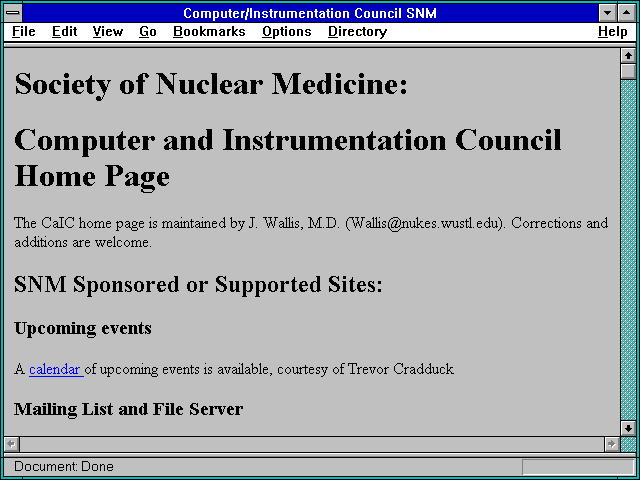
Task: Click the progress indicator box in status bar
Action: click(x=578, y=467)
